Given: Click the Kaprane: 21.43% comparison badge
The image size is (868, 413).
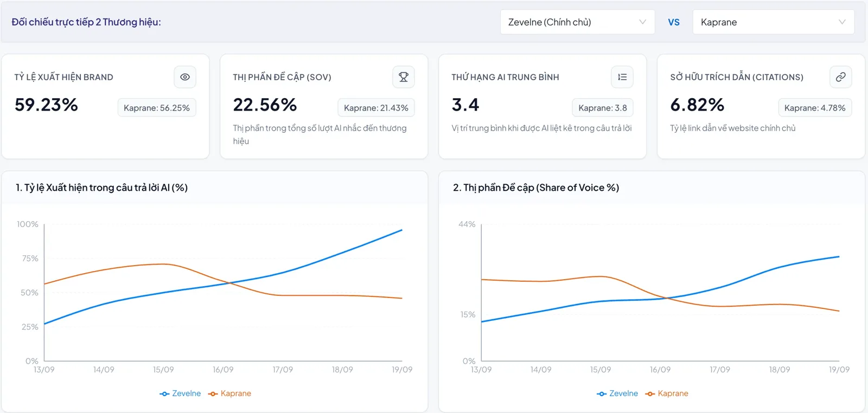Looking at the screenshot, I should (x=376, y=108).
